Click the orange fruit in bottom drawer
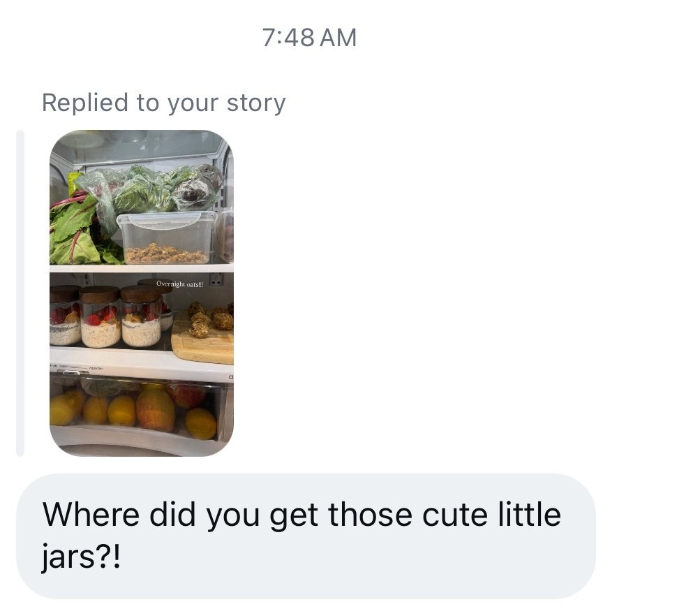 click(x=155, y=409)
